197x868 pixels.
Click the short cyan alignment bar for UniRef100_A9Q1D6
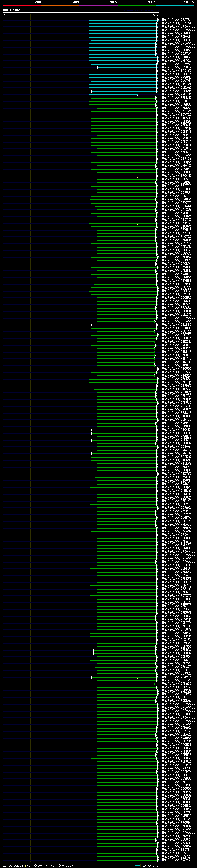coord(114,94)
